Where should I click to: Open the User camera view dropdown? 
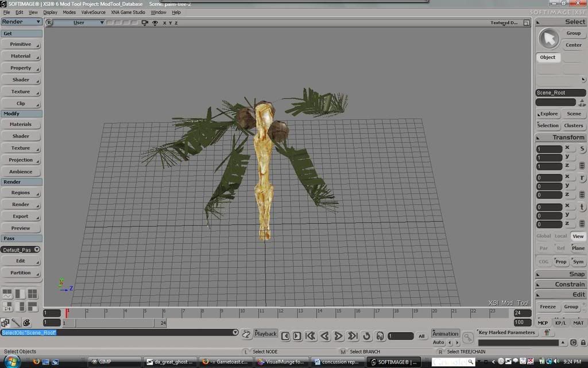click(x=79, y=22)
